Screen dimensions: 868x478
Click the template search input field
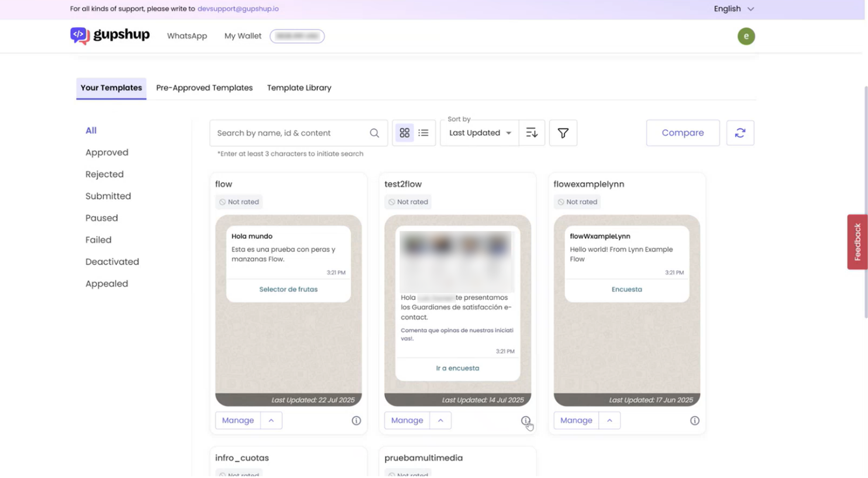click(290, 133)
